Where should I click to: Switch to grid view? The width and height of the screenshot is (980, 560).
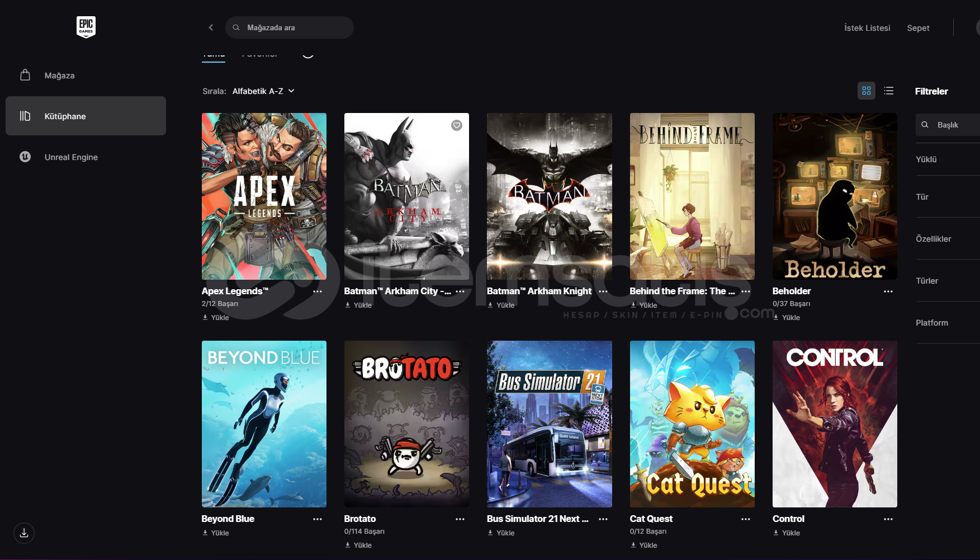pos(867,91)
